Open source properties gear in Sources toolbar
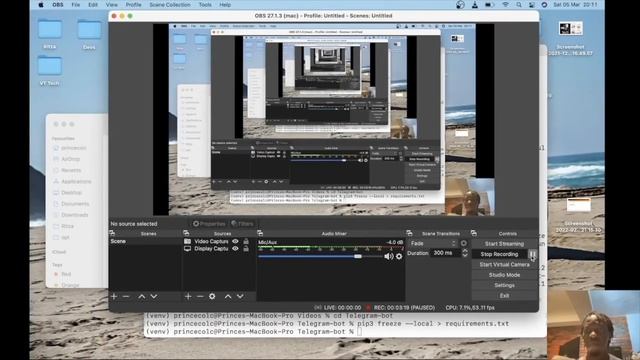This screenshot has height=360, width=640. [x=212, y=296]
